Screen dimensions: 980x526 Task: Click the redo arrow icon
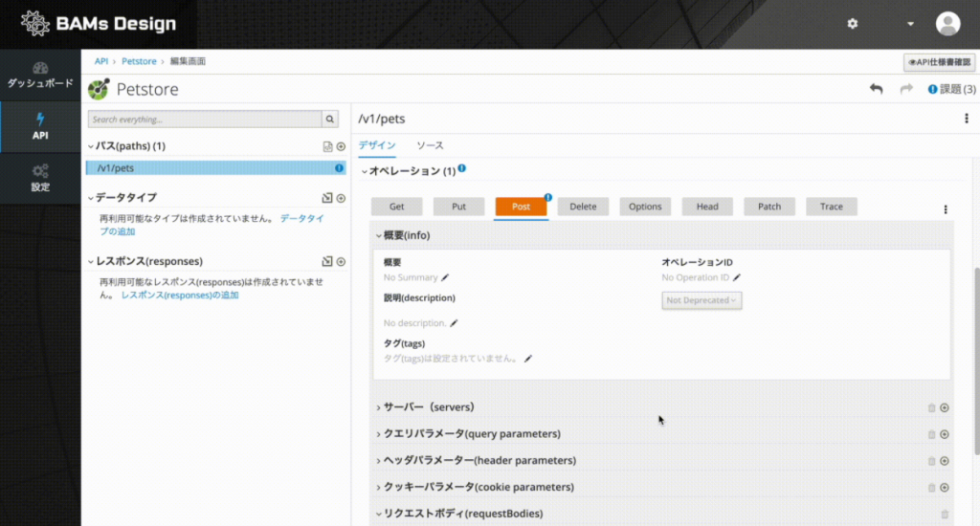pyautogui.click(x=906, y=89)
